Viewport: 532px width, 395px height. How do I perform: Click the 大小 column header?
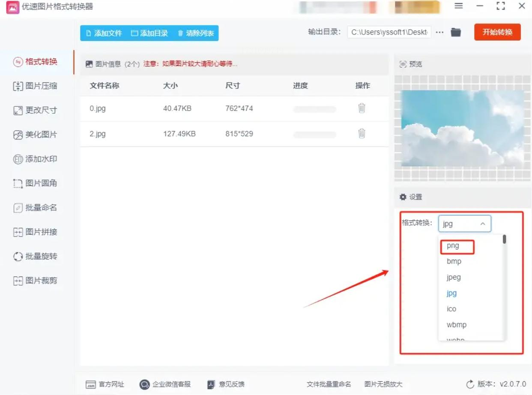(170, 86)
